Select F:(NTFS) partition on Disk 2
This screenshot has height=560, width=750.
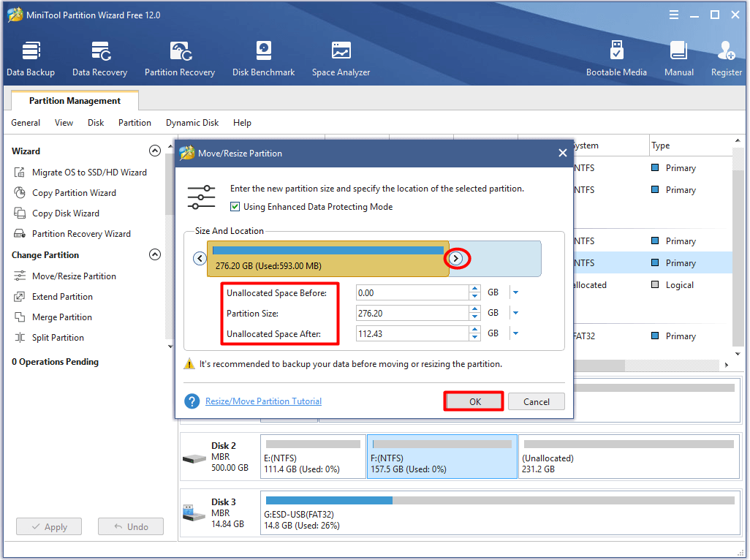[x=442, y=457]
